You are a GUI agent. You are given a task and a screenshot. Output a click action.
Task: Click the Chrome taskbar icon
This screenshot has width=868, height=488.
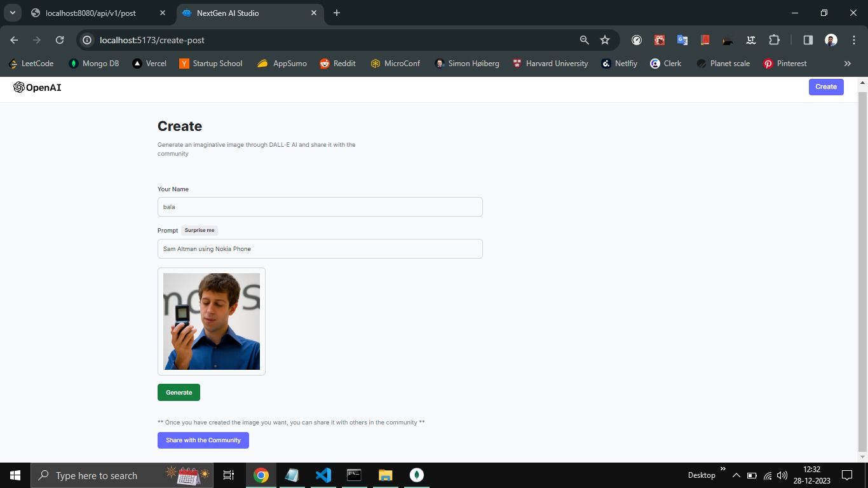[x=261, y=475]
